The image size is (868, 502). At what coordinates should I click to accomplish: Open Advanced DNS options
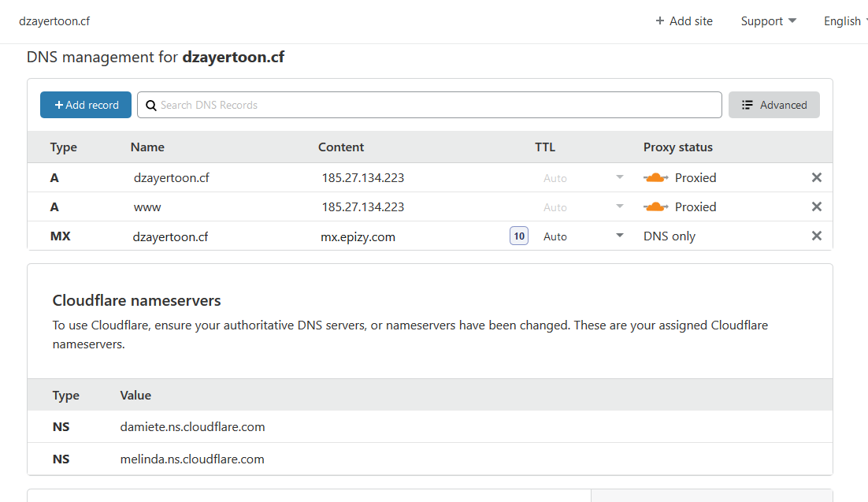pyautogui.click(x=773, y=105)
